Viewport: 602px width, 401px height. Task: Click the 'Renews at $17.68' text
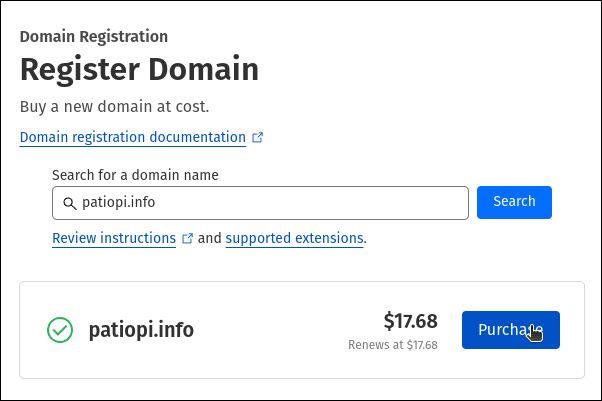(393, 344)
